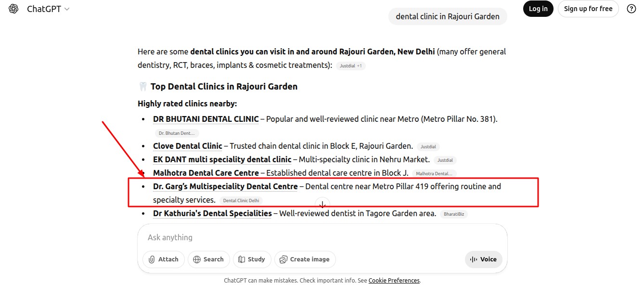
Task: Click the user message bubble about dental clinic
Action: pos(447,16)
